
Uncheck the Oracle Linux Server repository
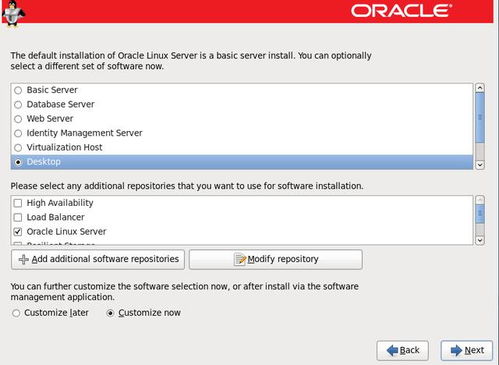[x=18, y=232]
